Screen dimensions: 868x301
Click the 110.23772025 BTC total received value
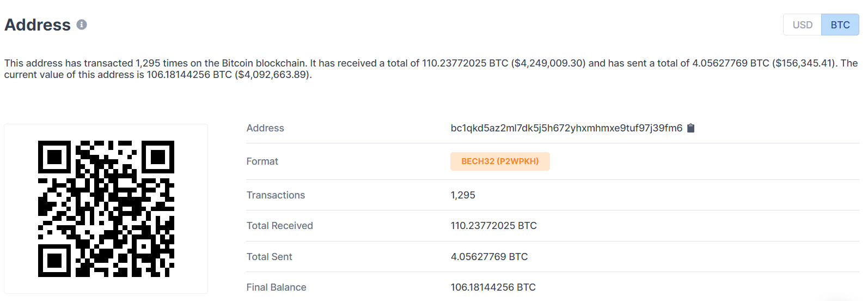[x=493, y=226]
